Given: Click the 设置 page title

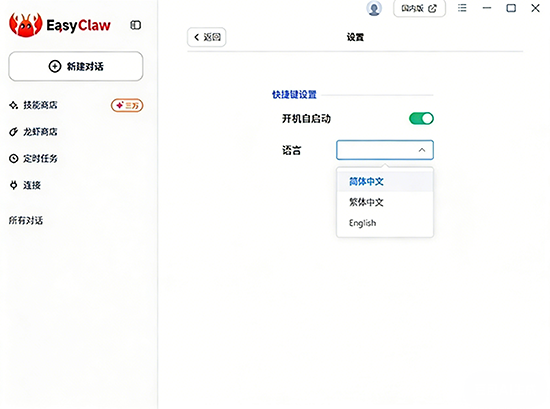Looking at the screenshot, I should (355, 37).
